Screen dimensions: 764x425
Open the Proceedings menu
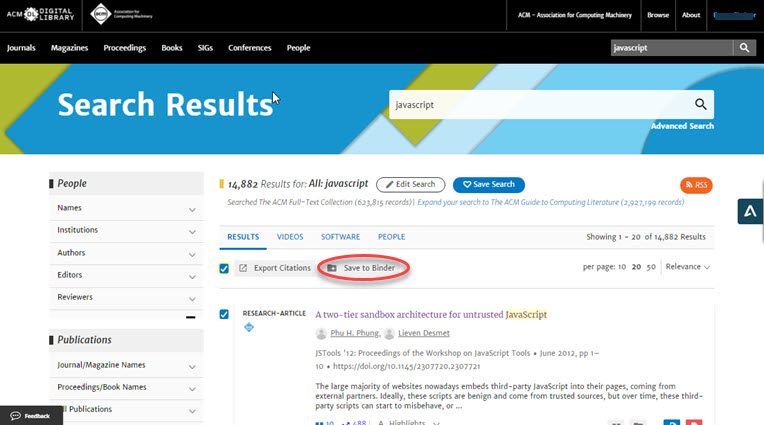click(125, 48)
